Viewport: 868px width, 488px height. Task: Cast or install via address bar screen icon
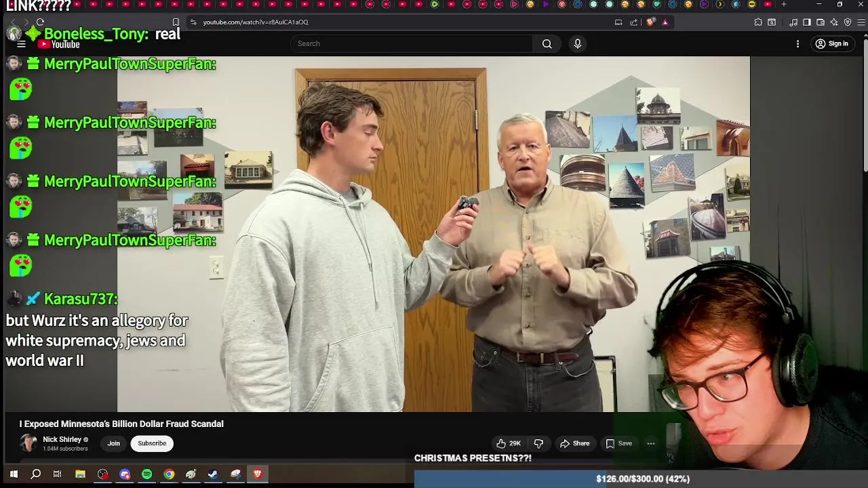pos(618,22)
